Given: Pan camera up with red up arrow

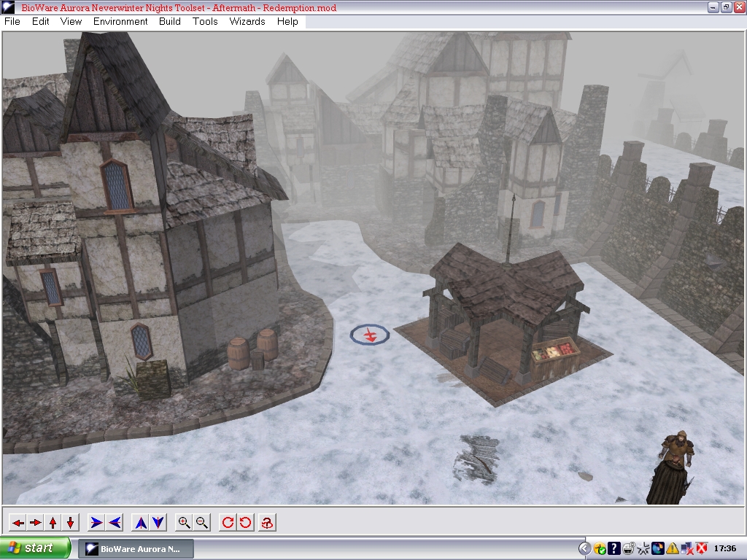Looking at the screenshot, I should pyautogui.click(x=53, y=522).
